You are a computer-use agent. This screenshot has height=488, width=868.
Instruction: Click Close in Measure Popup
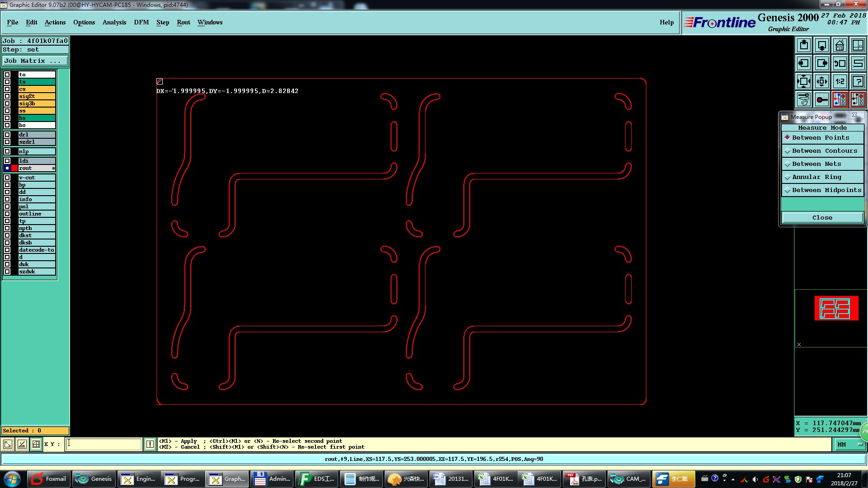coord(822,218)
